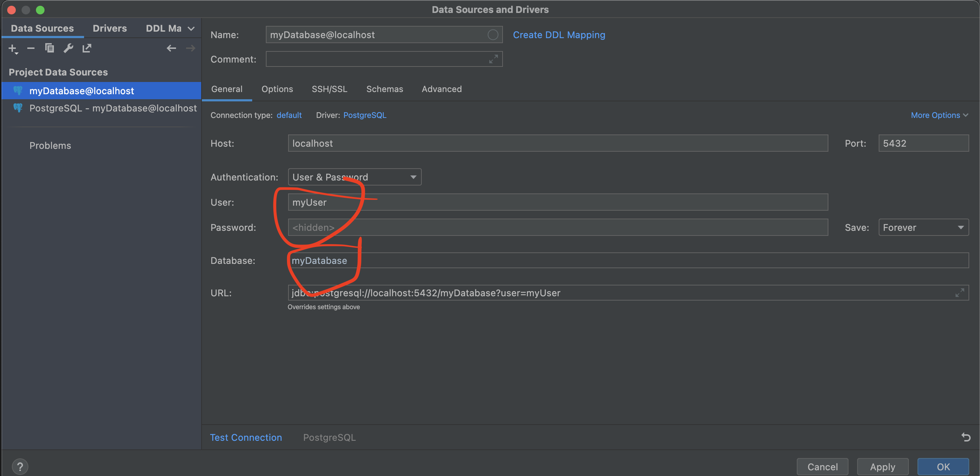Click the back navigation arrow
Image resolution: width=980 pixels, height=476 pixels.
point(171,48)
